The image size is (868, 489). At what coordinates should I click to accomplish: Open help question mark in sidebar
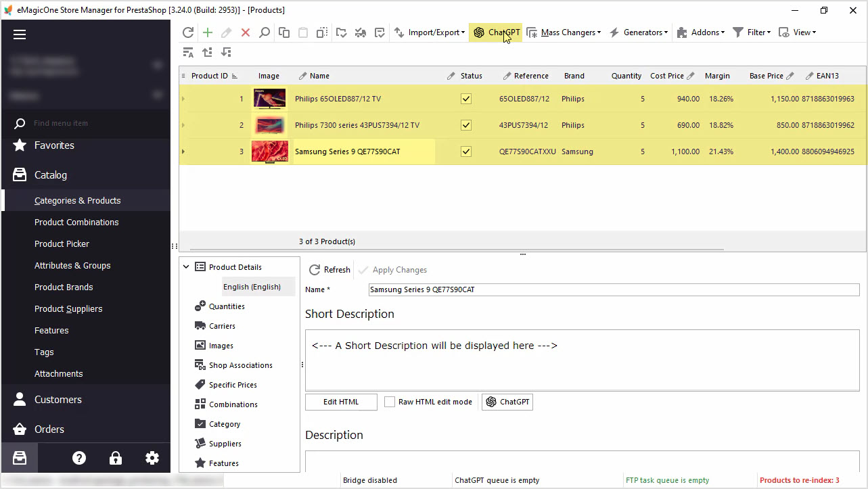(x=79, y=458)
